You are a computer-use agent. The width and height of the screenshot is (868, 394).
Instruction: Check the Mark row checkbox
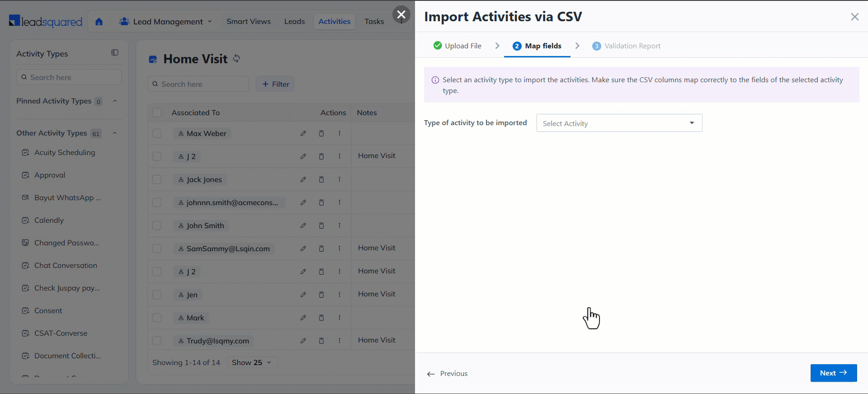(x=157, y=318)
